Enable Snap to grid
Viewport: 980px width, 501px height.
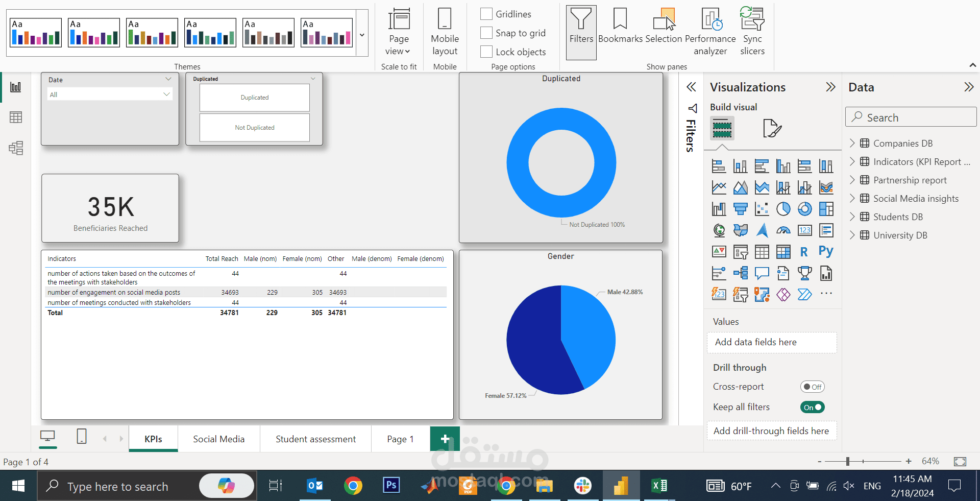486,33
